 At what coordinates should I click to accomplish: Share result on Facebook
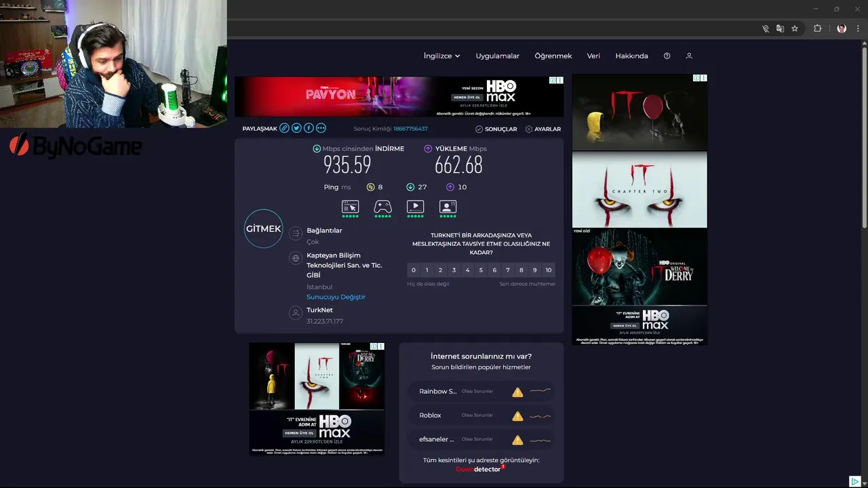[x=309, y=128]
